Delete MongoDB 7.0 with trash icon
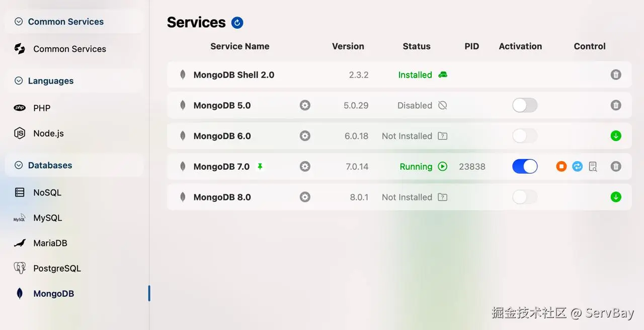Image resolution: width=644 pixels, height=330 pixels. pos(616,166)
